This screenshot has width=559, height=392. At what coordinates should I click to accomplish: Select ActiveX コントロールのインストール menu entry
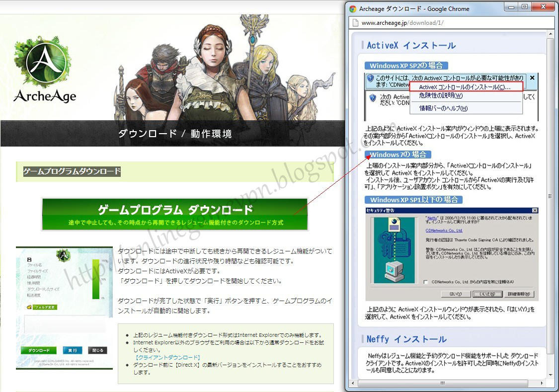click(466, 86)
